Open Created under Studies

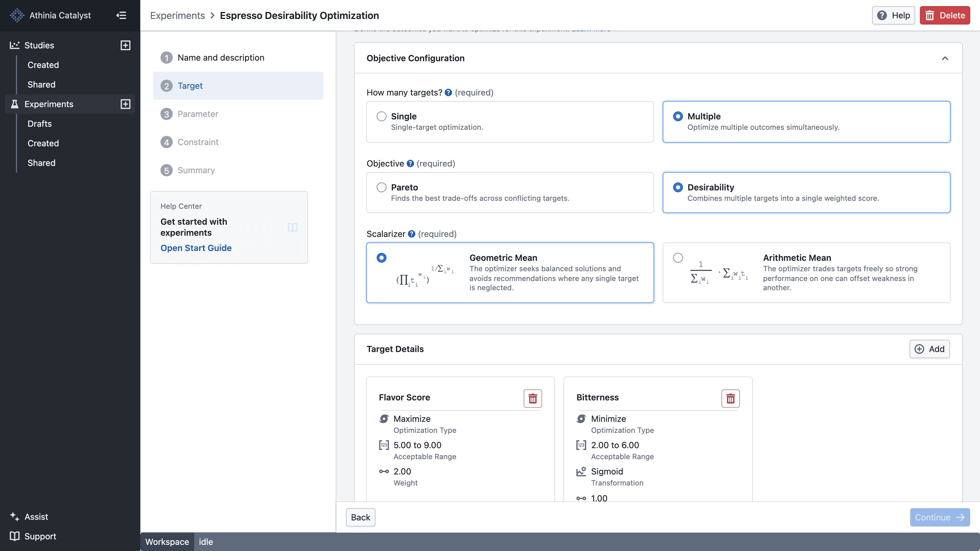(x=43, y=65)
